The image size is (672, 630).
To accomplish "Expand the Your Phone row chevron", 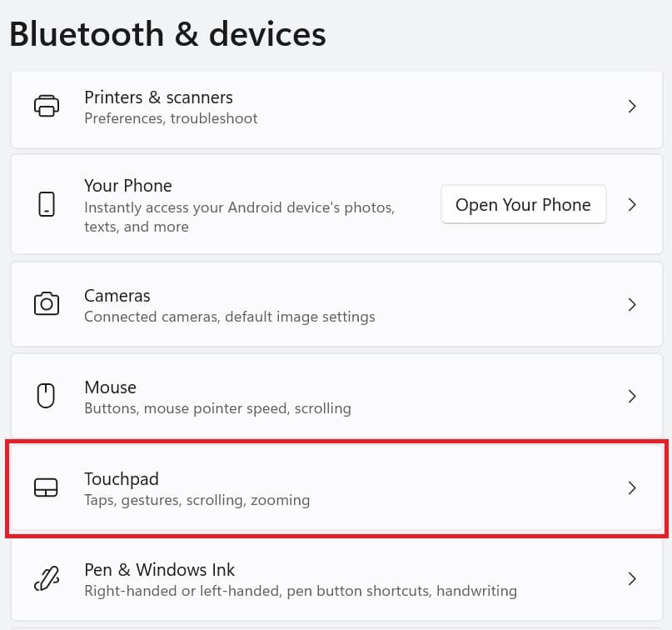I will point(632,204).
